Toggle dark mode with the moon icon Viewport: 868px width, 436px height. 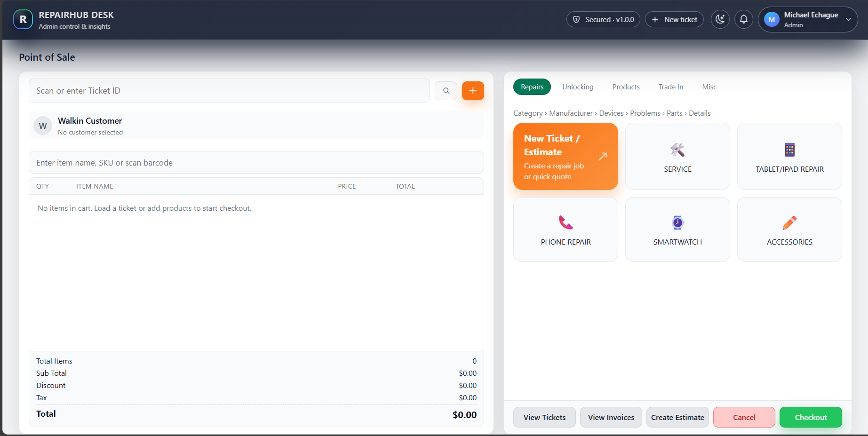720,19
